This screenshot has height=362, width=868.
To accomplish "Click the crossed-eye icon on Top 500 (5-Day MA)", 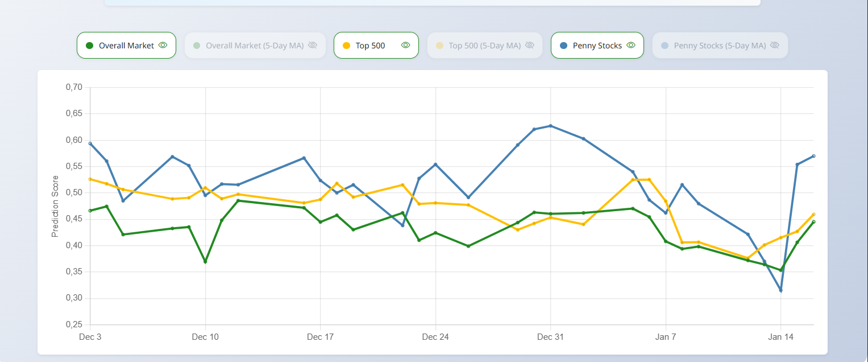I will coord(529,45).
